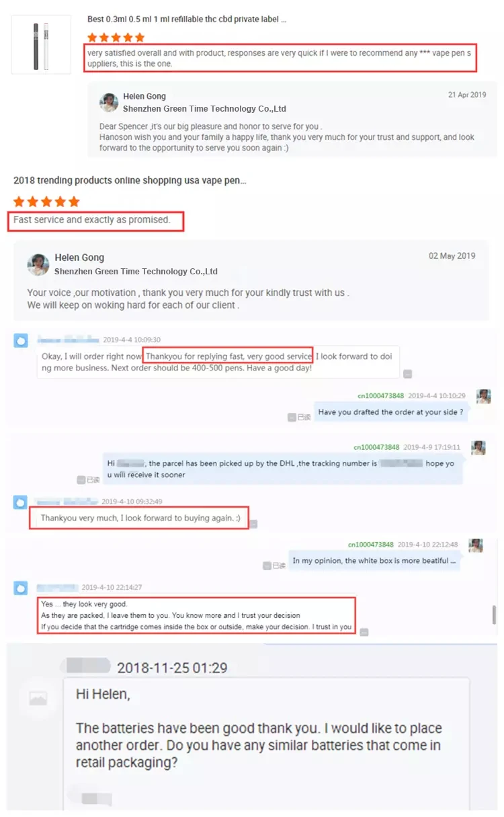This screenshot has height=817, width=504.
Task: Click seller's photo avatar beside the 2019-4-9 17:19:11 message
Action: (478, 448)
